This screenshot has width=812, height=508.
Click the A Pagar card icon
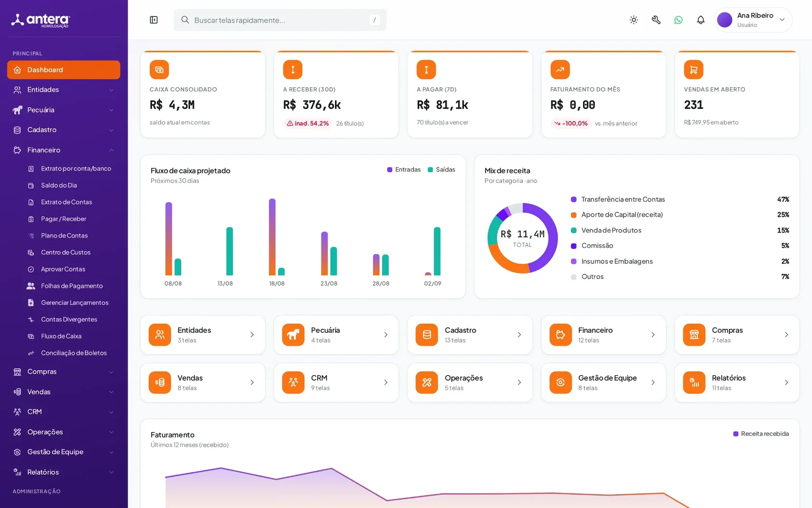point(426,70)
